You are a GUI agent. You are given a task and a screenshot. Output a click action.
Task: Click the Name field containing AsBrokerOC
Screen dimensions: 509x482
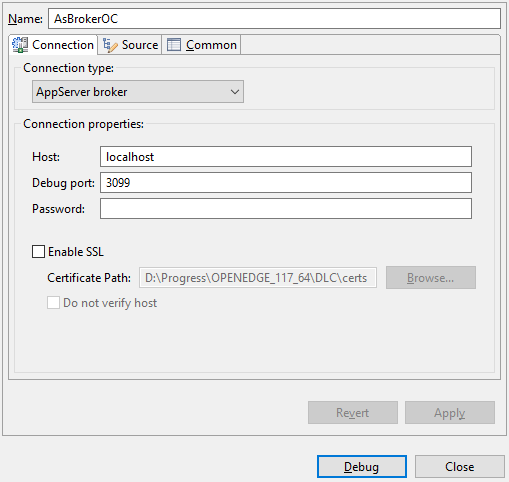[274, 19]
